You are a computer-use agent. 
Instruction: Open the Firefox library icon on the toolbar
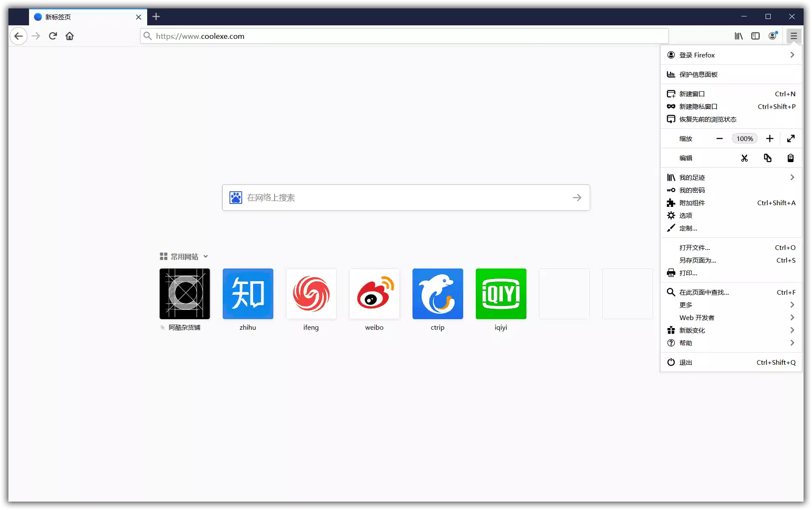coord(739,36)
